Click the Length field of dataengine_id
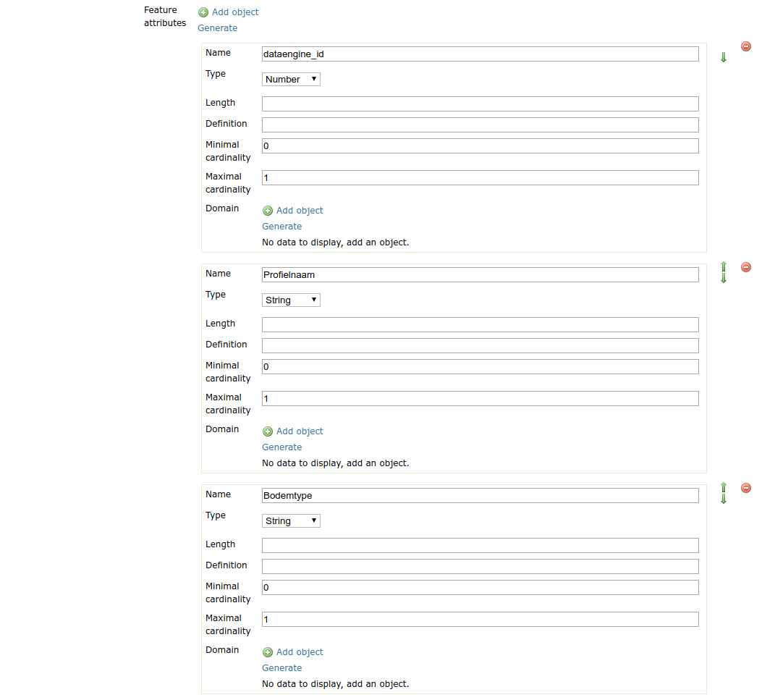Viewport: 767px width, 700px height. click(x=480, y=104)
